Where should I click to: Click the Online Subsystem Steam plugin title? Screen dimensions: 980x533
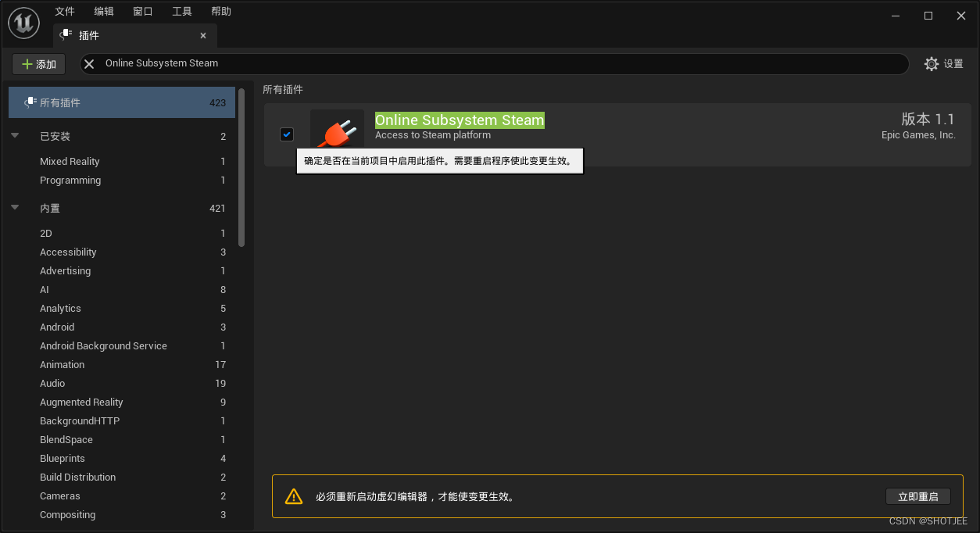click(460, 120)
